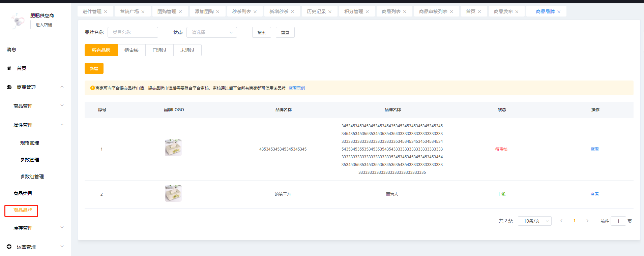Viewport: 644px width, 256px height.
Task: Expand the 库存管理 submenu
Action: [x=62, y=228]
